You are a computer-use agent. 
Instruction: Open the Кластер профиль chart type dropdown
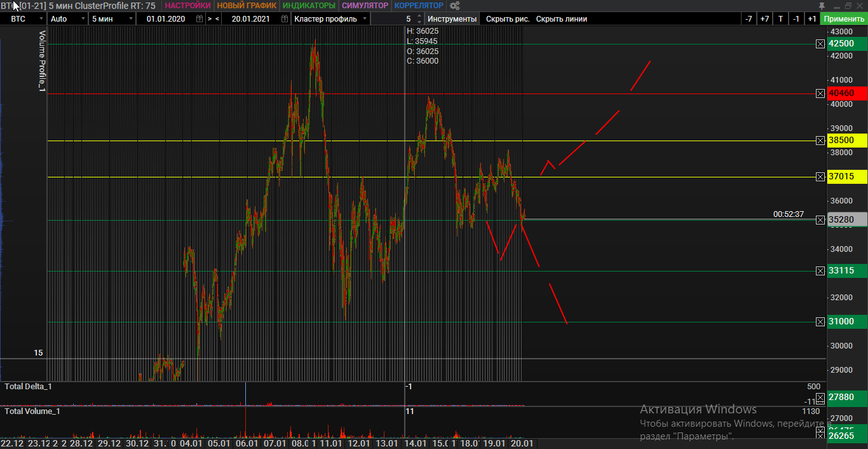coord(364,19)
